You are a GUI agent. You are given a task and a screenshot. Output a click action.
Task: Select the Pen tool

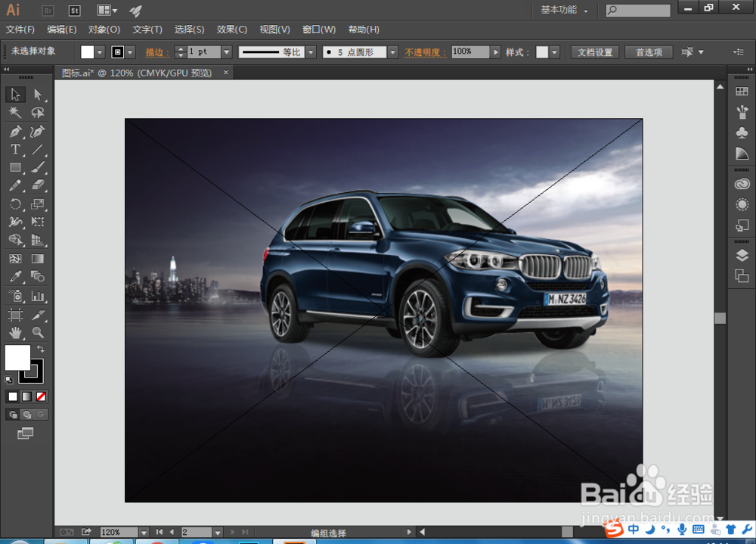click(x=15, y=132)
